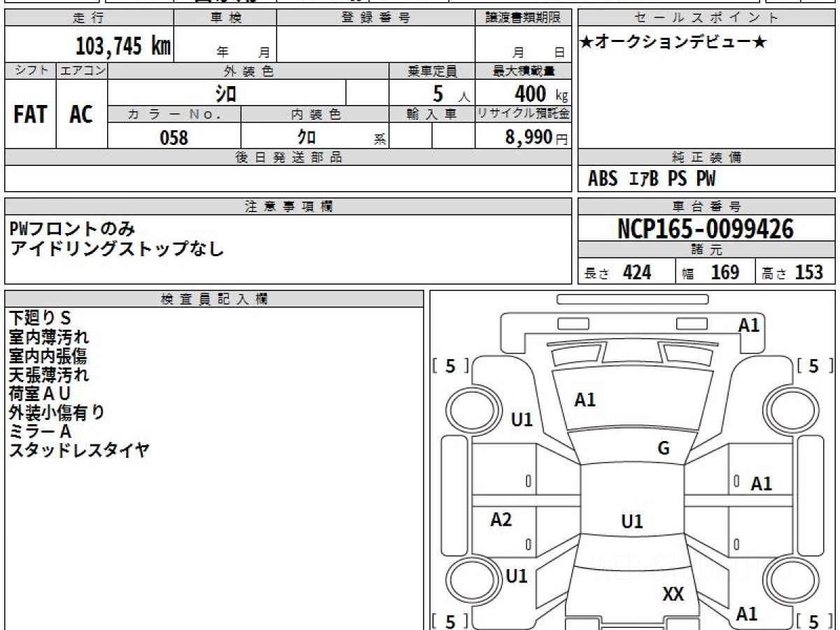840x630 pixels.
Task: Select the equipment list ABS エアB PS PW
Action: click(652, 179)
